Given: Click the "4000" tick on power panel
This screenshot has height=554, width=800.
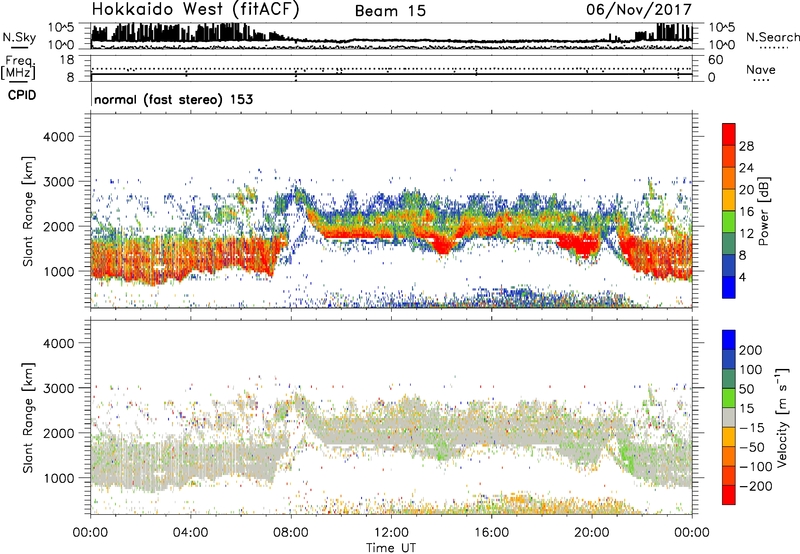Looking at the screenshot, I should click(58, 137).
